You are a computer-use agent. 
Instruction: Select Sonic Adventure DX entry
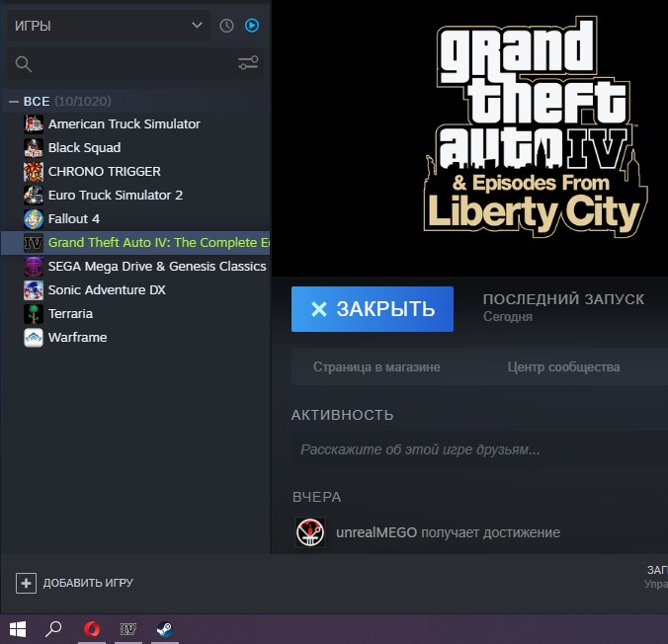[135, 290]
